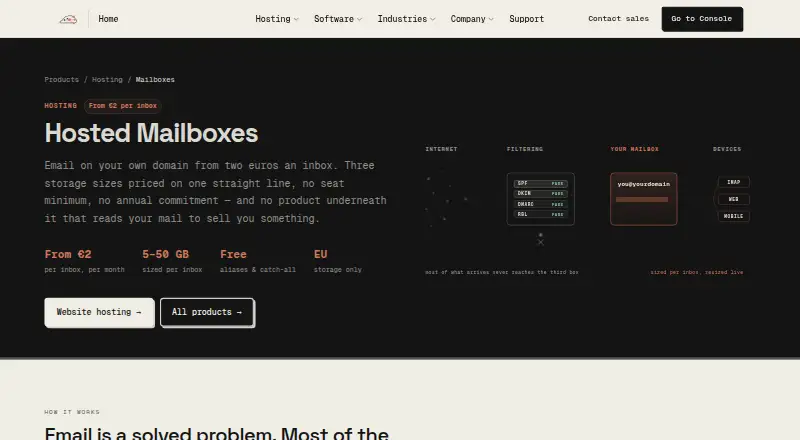Expand the Software chevron arrow
This screenshot has width=800, height=440.
tap(359, 19)
